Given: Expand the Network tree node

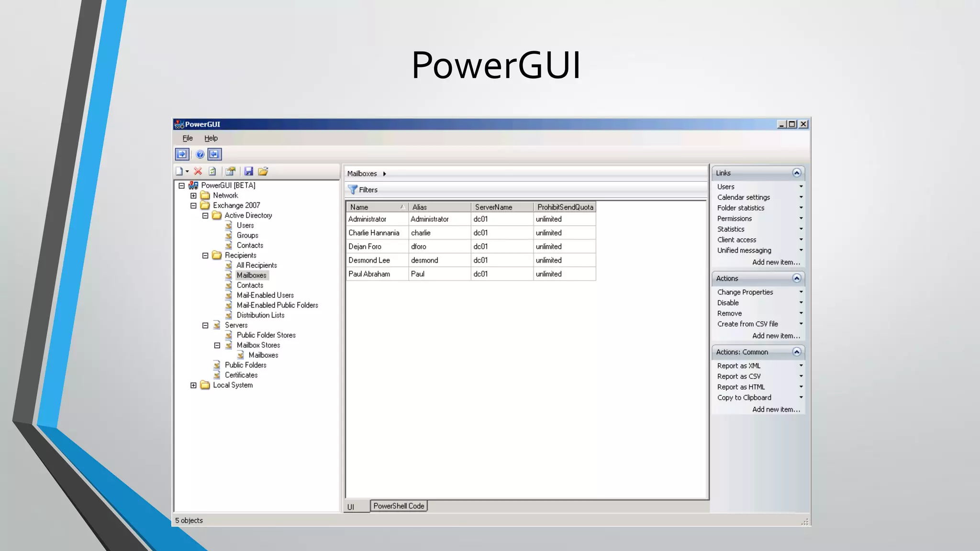Looking at the screenshot, I should tap(193, 196).
